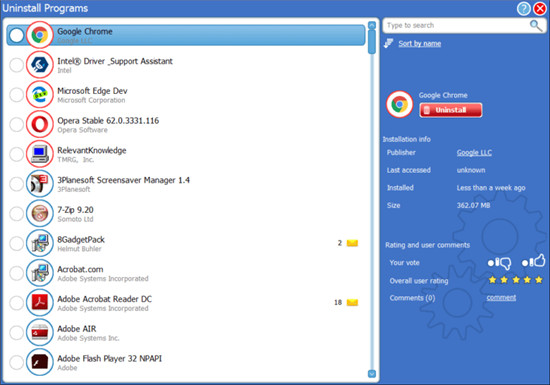Click the comment link under ratings
This screenshot has height=385, width=550.
tap(501, 298)
